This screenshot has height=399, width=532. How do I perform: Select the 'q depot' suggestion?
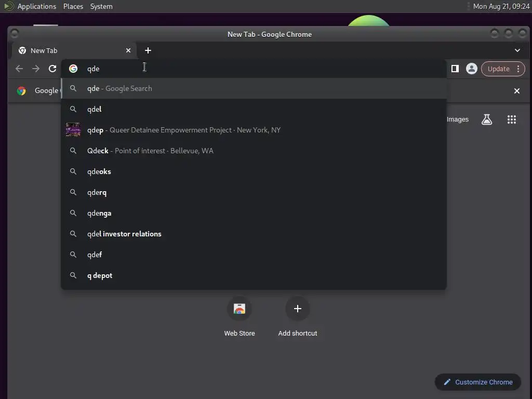click(x=254, y=275)
